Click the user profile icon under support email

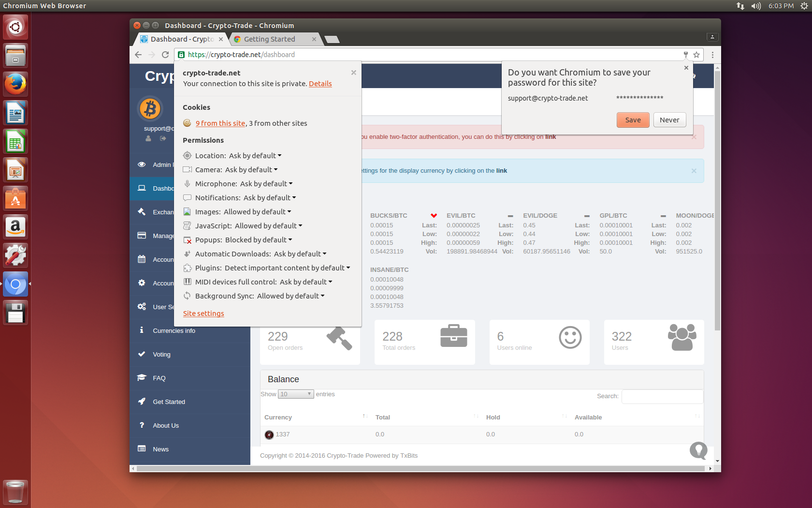click(x=148, y=138)
